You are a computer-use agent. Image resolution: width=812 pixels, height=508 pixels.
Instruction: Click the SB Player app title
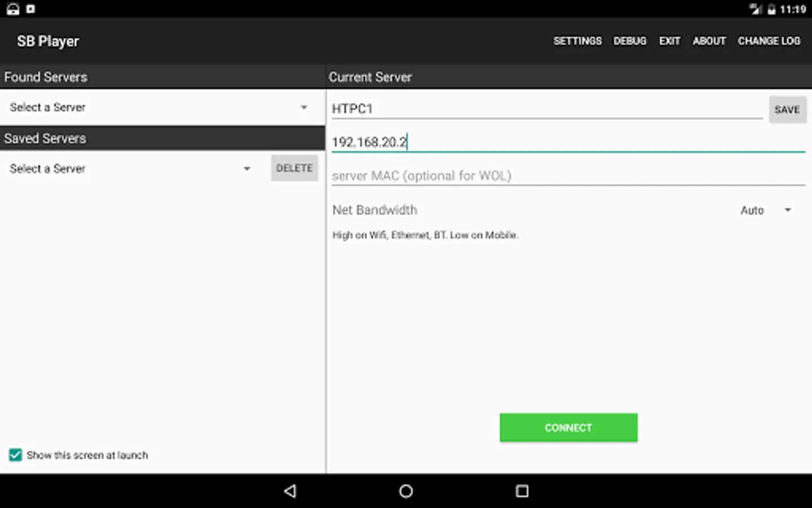click(x=48, y=41)
